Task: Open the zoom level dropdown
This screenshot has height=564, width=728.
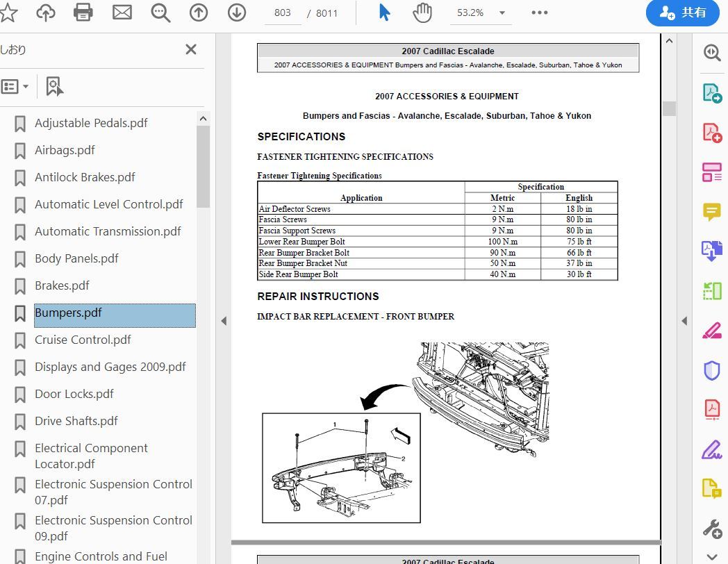Action: point(502,13)
